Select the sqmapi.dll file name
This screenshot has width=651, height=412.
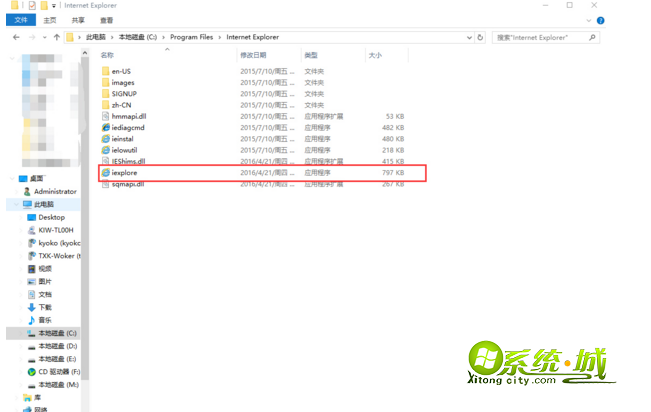click(128, 184)
